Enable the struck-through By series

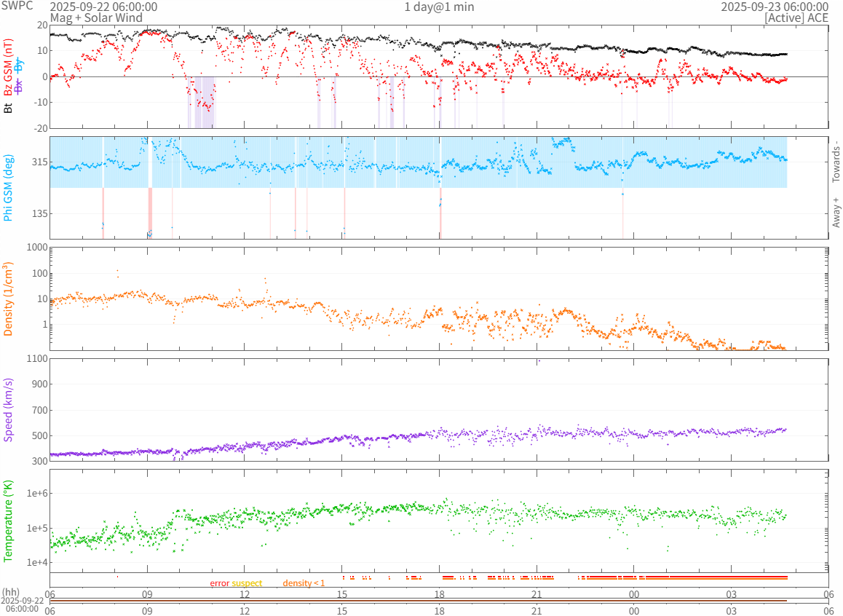(19, 65)
